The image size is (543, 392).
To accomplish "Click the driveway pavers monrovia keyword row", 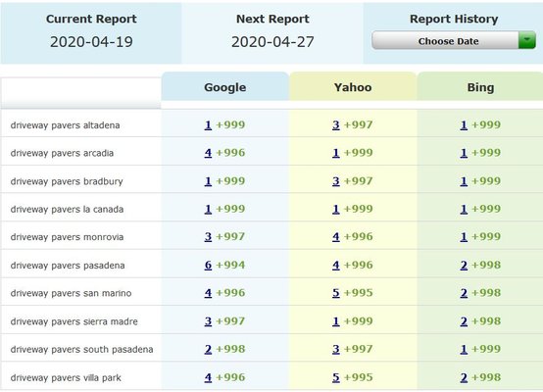I will 271,236.
